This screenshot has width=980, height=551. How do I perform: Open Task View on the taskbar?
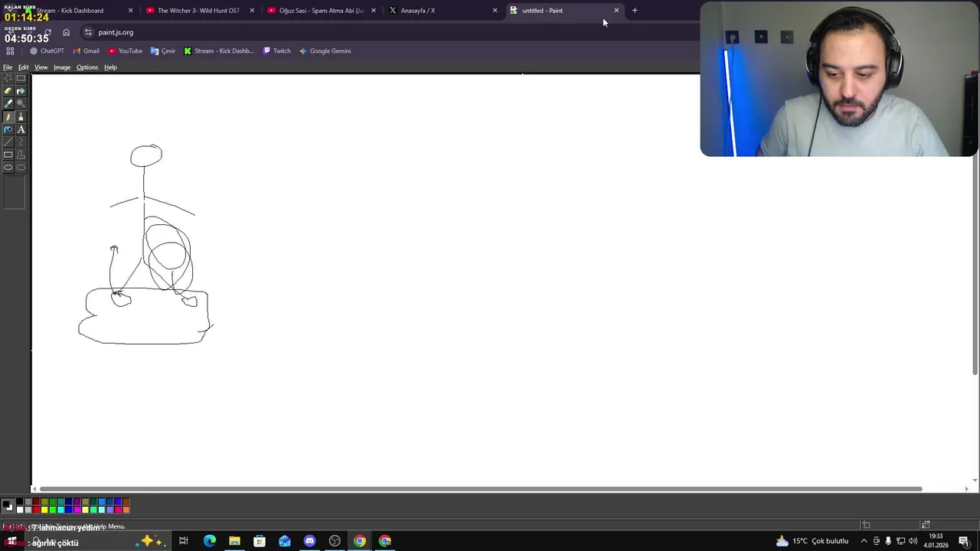point(184,541)
